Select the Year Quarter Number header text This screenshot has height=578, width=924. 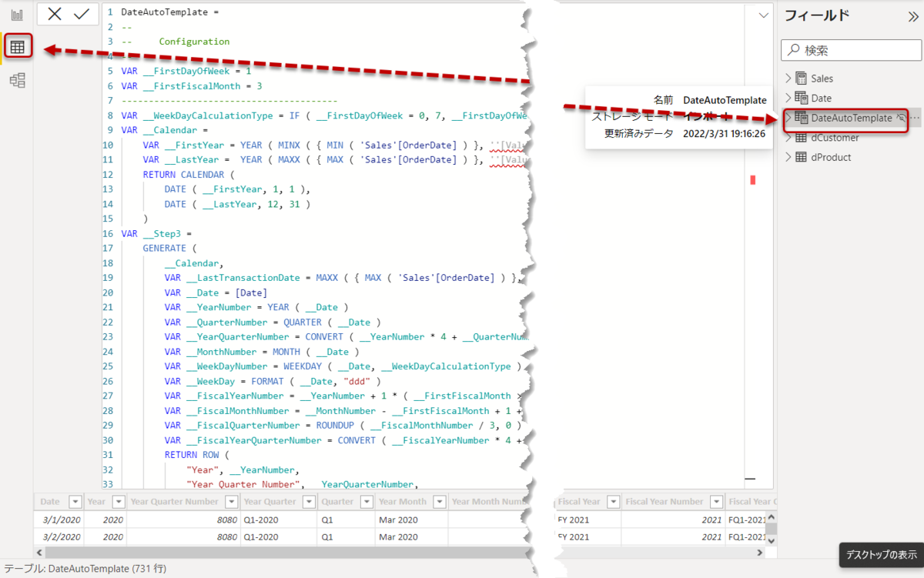tap(175, 502)
